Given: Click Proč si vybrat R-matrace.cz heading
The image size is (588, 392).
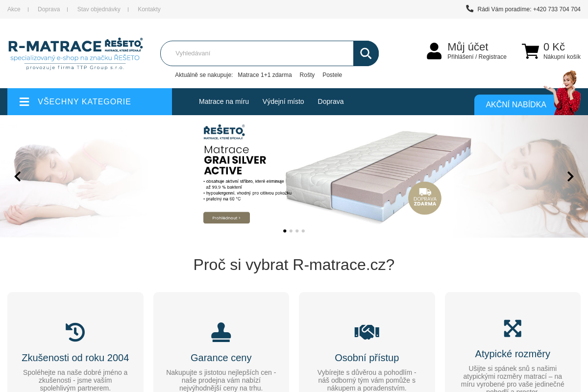Looking at the screenshot, I should tap(294, 265).
